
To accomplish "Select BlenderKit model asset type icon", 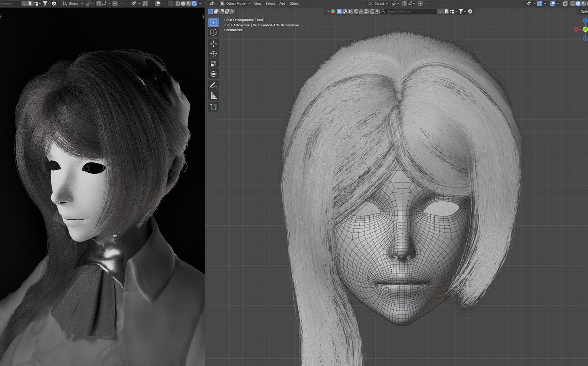I will coord(339,11).
